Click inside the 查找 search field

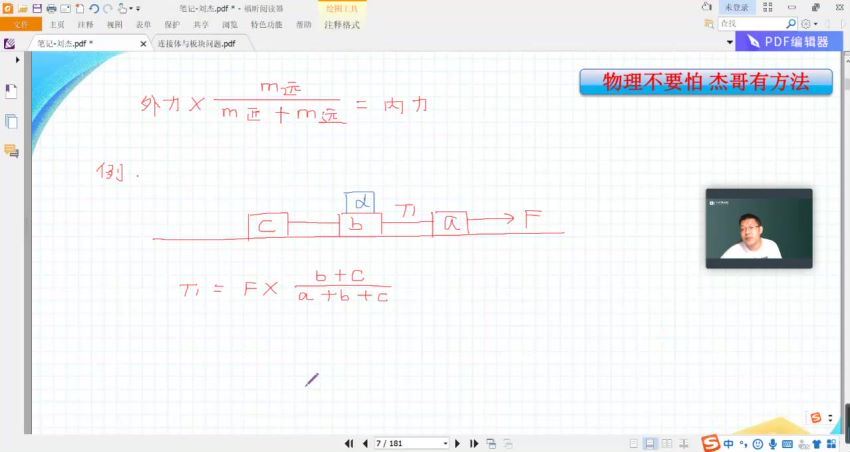click(x=750, y=23)
